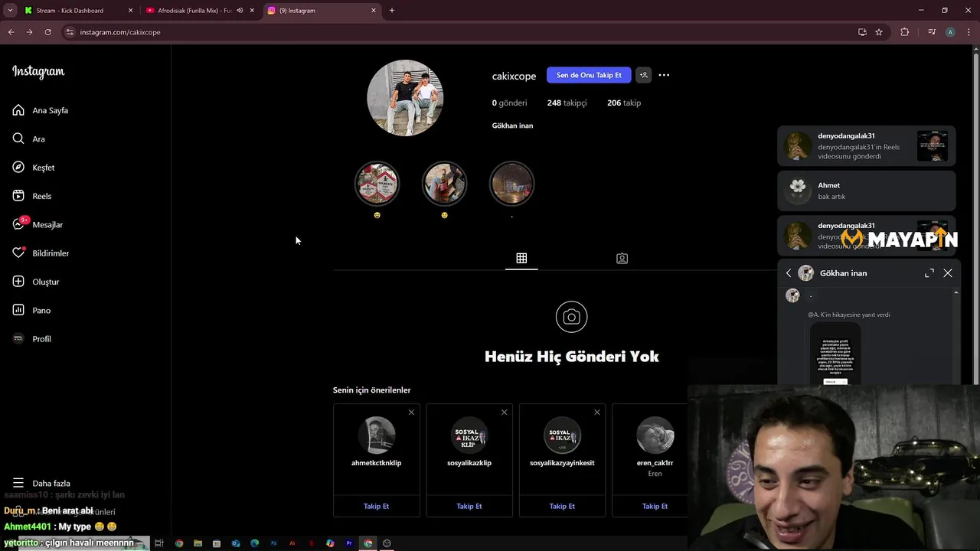Expand Daha fazla menu

point(41,483)
